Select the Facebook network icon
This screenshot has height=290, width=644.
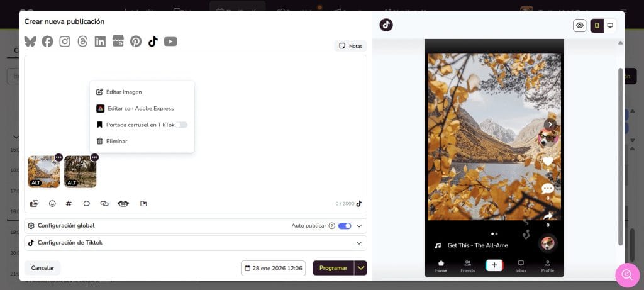pyautogui.click(x=47, y=42)
